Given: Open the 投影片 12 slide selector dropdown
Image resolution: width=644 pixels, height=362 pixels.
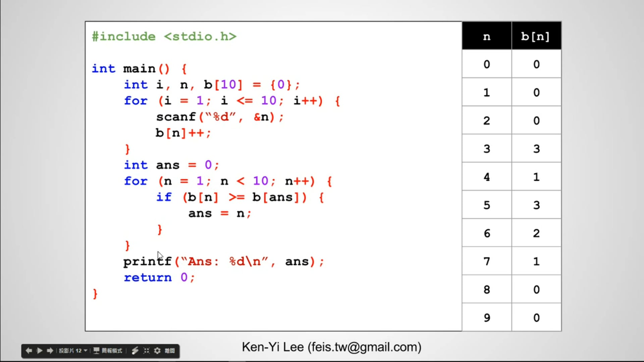Looking at the screenshot, I should click(x=70, y=351).
